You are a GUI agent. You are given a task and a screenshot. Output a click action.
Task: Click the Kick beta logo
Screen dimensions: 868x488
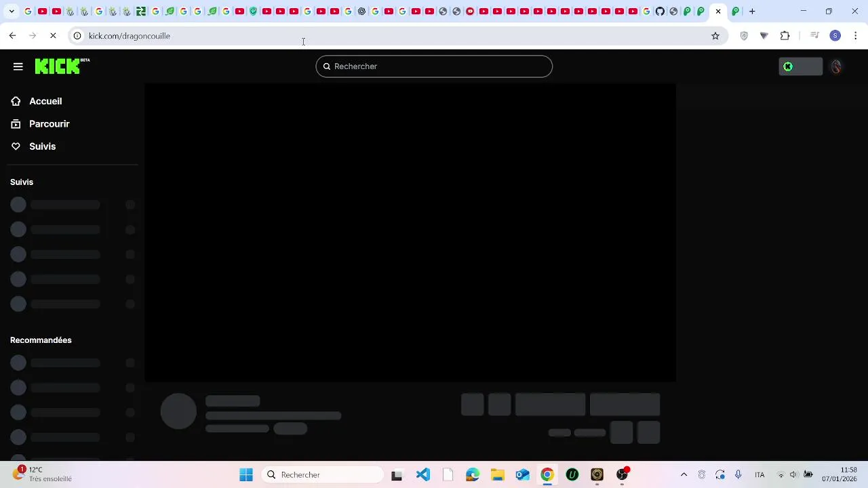[62, 66]
